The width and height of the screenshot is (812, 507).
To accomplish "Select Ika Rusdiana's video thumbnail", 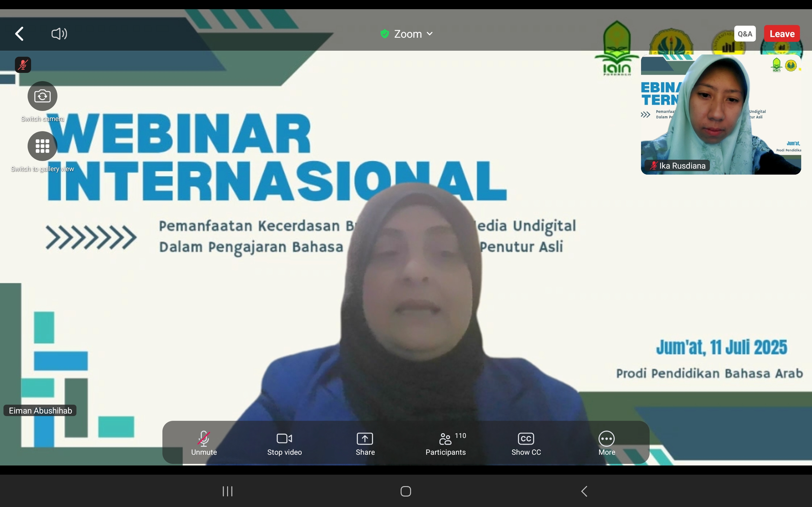I will tap(721, 114).
